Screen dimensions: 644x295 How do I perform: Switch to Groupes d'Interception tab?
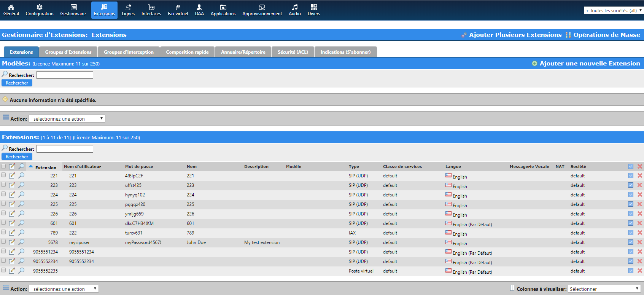(x=129, y=52)
